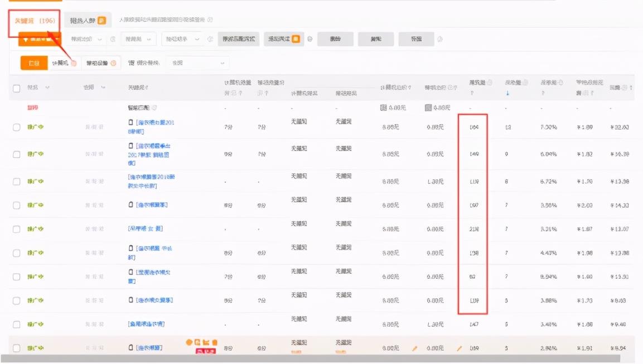Click the grey toolbar button with the orange badge

pos(284,39)
